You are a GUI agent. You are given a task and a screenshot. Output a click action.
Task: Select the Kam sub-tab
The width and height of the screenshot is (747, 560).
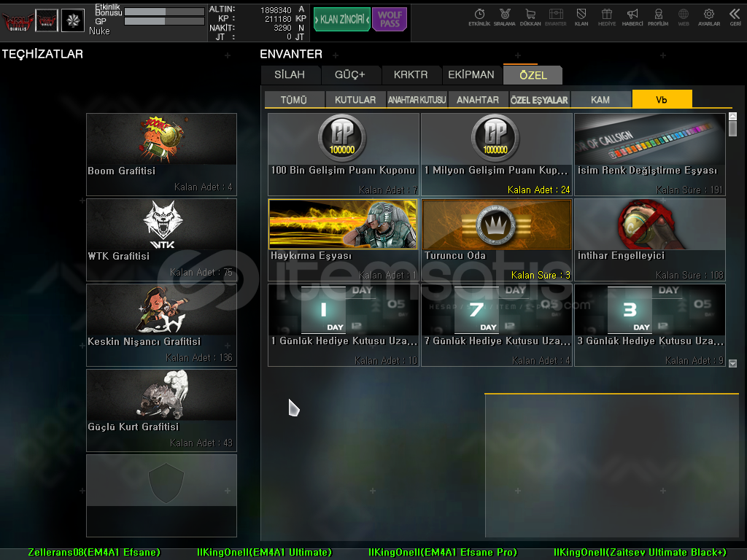click(x=600, y=100)
